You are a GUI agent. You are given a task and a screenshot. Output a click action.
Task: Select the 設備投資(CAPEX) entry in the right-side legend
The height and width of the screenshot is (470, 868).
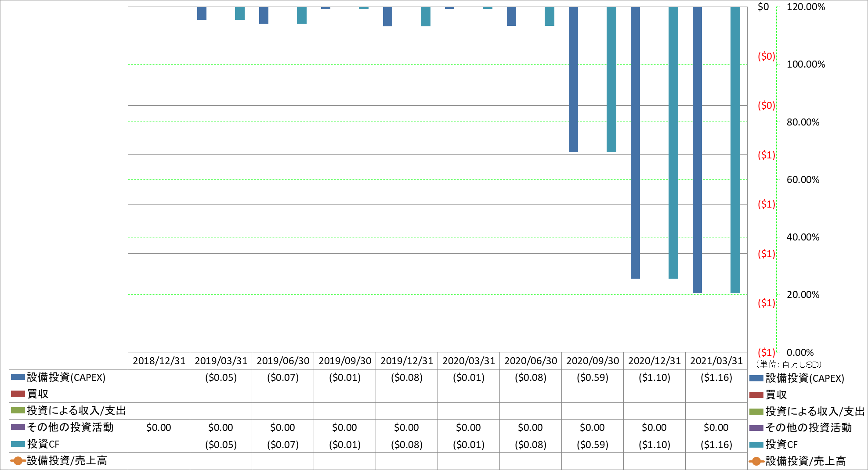[797, 378]
